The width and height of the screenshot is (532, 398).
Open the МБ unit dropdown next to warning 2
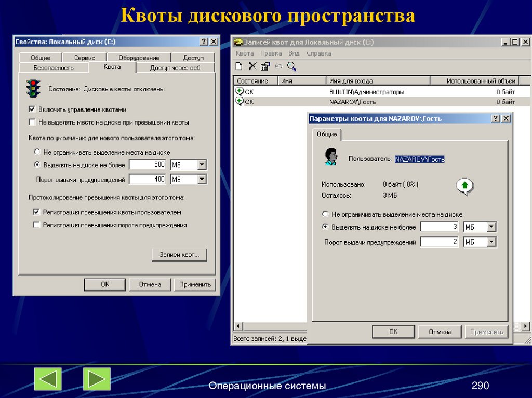491,242
